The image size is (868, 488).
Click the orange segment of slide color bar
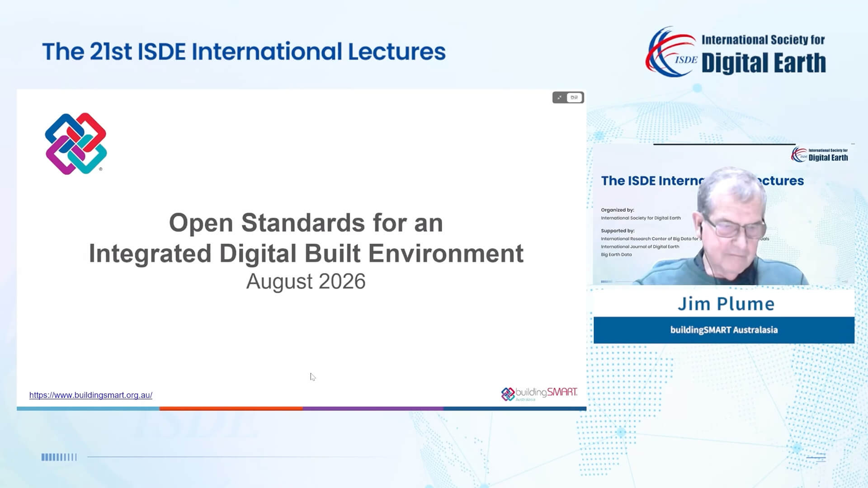pyautogui.click(x=231, y=408)
